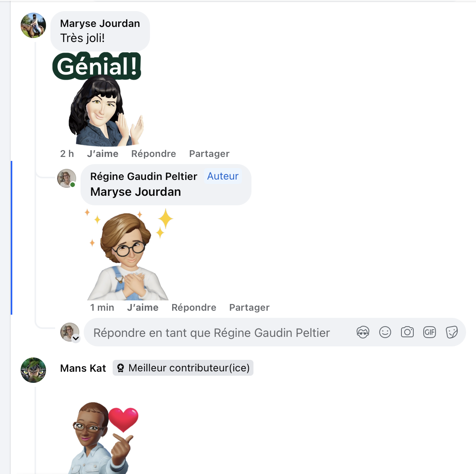Open Mans Kat's profile name link

(x=83, y=368)
